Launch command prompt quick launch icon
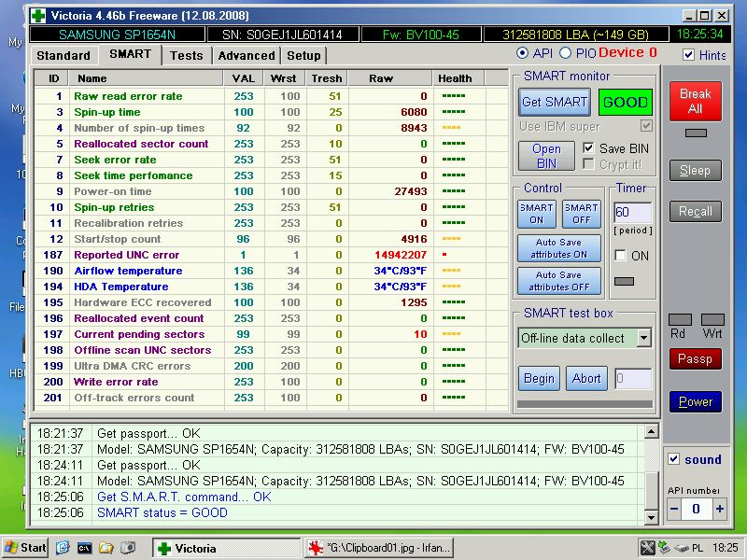The width and height of the screenshot is (747, 560). 84,548
